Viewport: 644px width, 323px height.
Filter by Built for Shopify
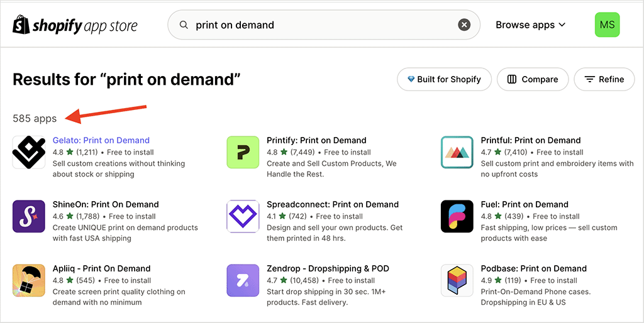pos(445,79)
